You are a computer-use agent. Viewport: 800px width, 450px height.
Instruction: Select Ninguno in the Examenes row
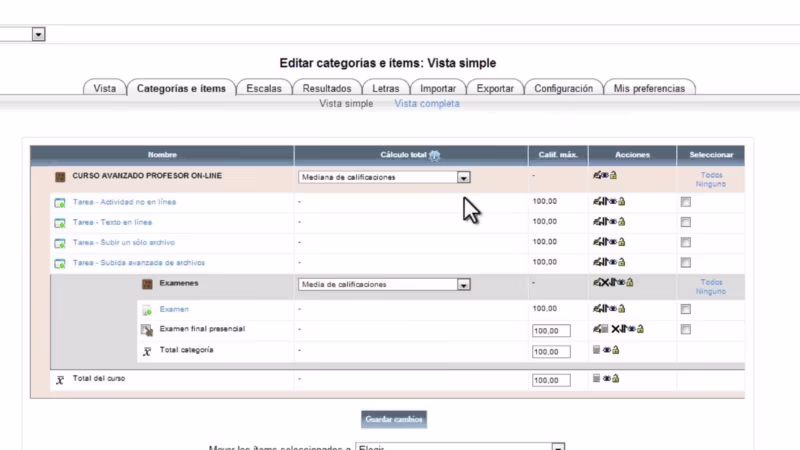[x=711, y=291]
